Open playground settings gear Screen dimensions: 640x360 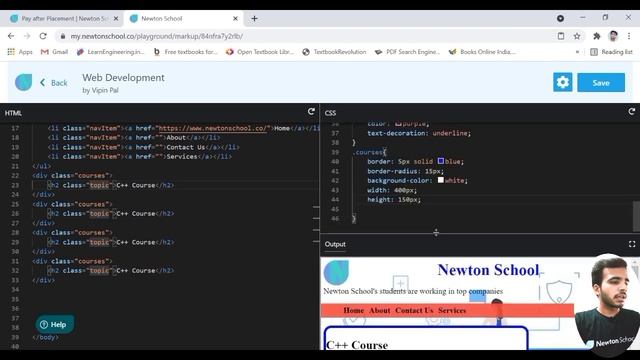[562, 82]
